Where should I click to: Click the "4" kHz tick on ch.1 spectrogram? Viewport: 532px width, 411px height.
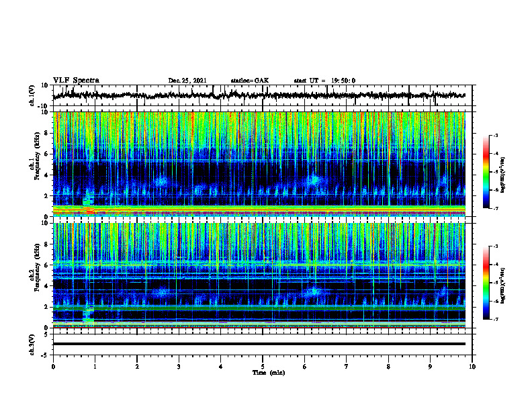point(47,175)
